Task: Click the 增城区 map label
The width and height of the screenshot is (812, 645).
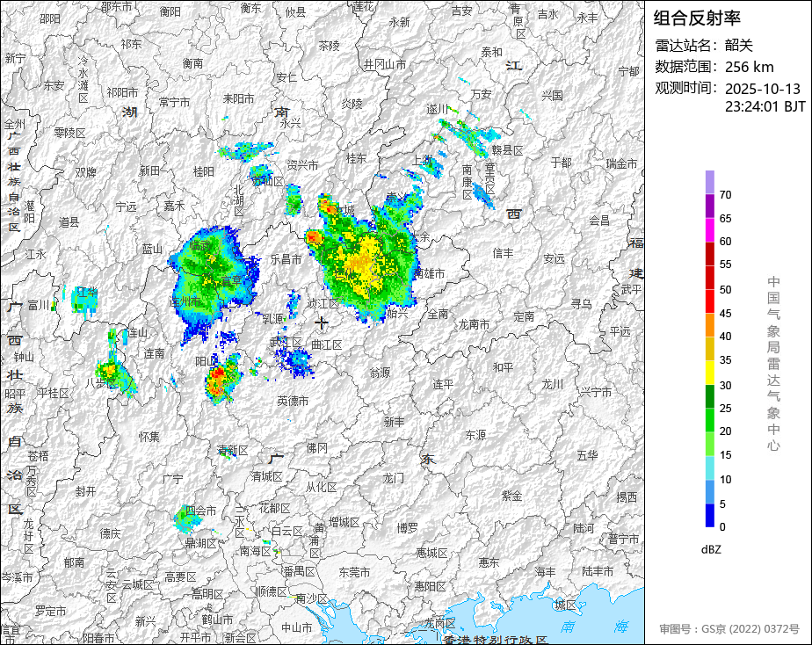Action: tap(344, 522)
